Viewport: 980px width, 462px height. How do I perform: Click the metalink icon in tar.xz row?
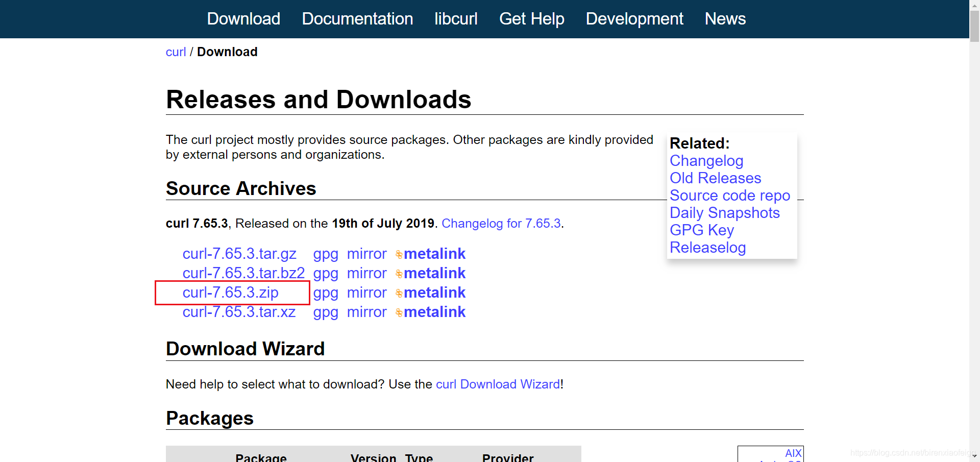tap(399, 312)
